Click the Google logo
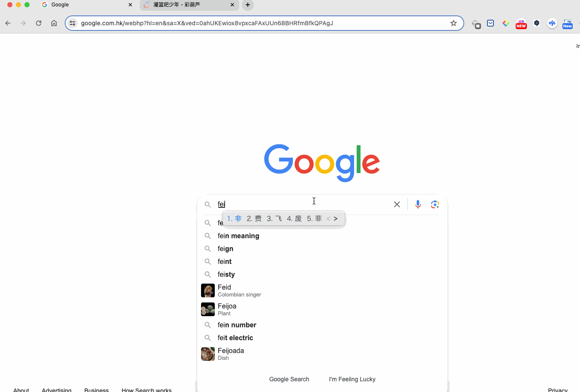 coord(322,163)
